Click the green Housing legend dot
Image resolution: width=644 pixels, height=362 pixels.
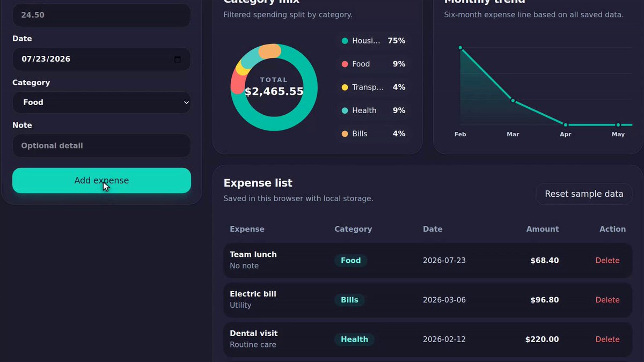[345, 41]
